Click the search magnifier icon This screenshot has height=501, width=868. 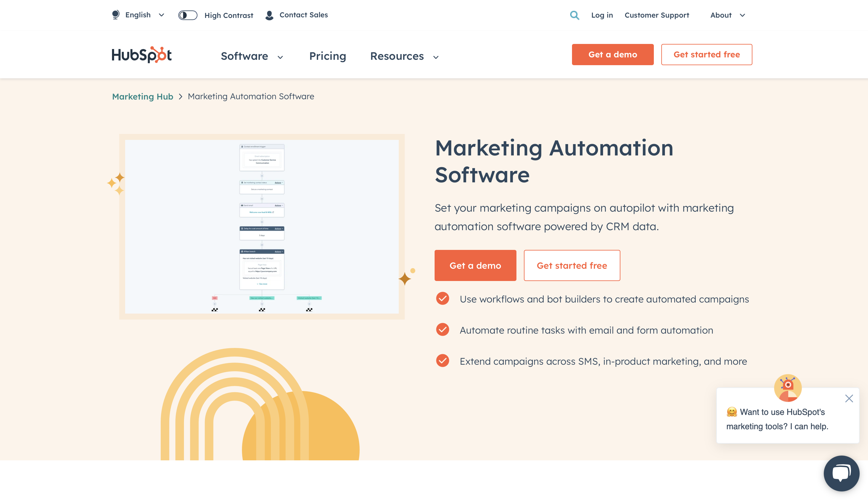[574, 15]
